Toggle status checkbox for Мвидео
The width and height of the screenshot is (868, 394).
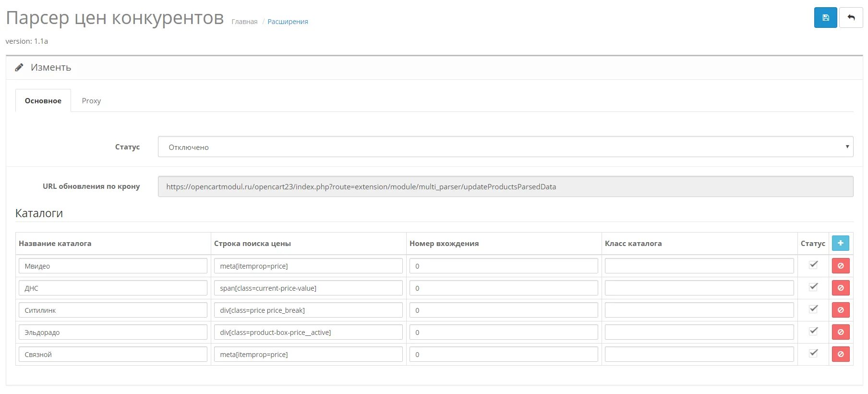click(x=813, y=264)
